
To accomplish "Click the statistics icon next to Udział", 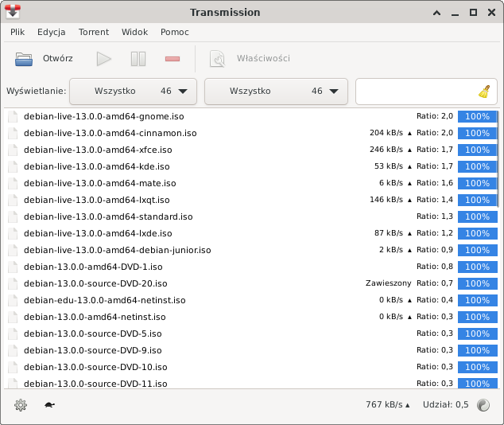I will pos(483,405).
